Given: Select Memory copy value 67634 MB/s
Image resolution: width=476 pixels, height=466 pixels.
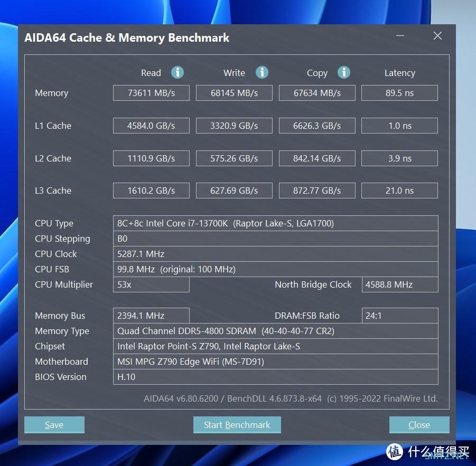Looking at the screenshot, I should 317,93.
